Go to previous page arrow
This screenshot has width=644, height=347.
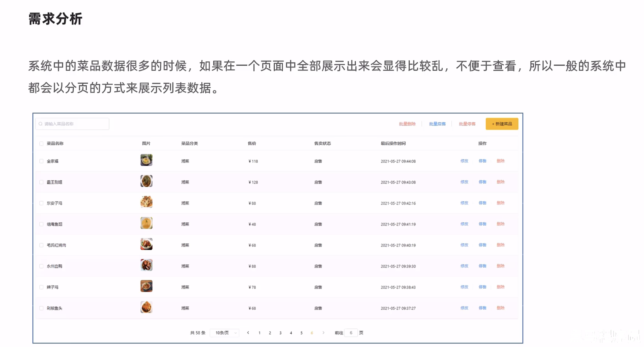pos(248,332)
